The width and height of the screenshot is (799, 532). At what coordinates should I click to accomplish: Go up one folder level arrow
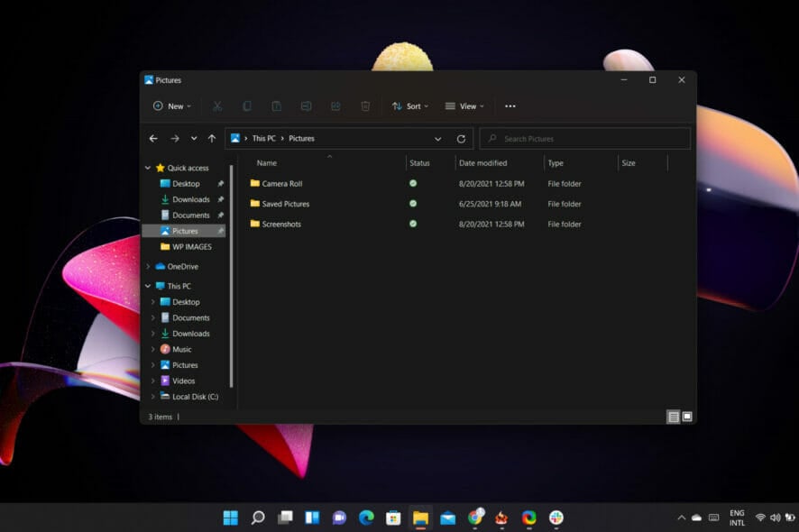(212, 139)
